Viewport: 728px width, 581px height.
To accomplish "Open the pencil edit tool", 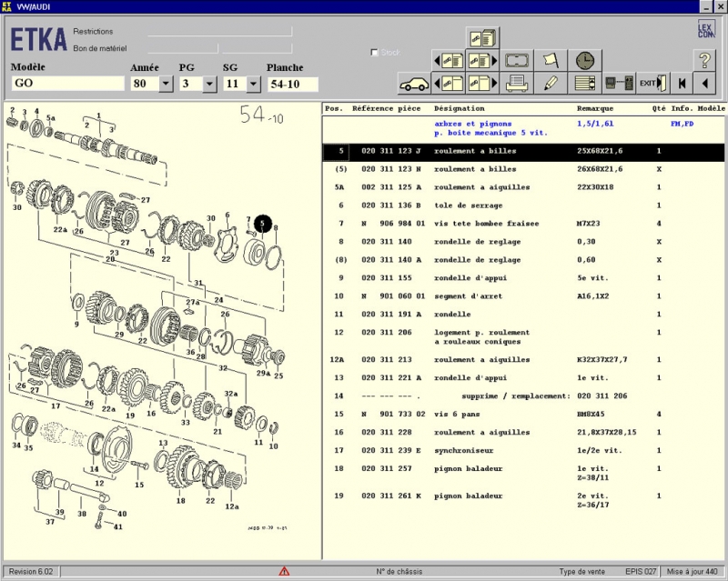I will [x=551, y=84].
